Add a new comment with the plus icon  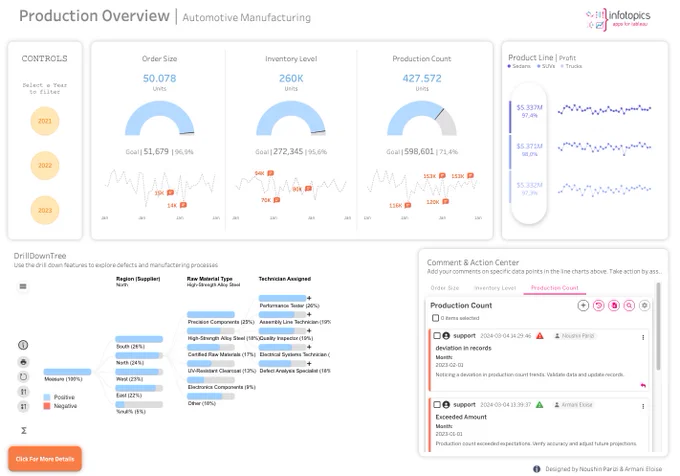tap(583, 306)
